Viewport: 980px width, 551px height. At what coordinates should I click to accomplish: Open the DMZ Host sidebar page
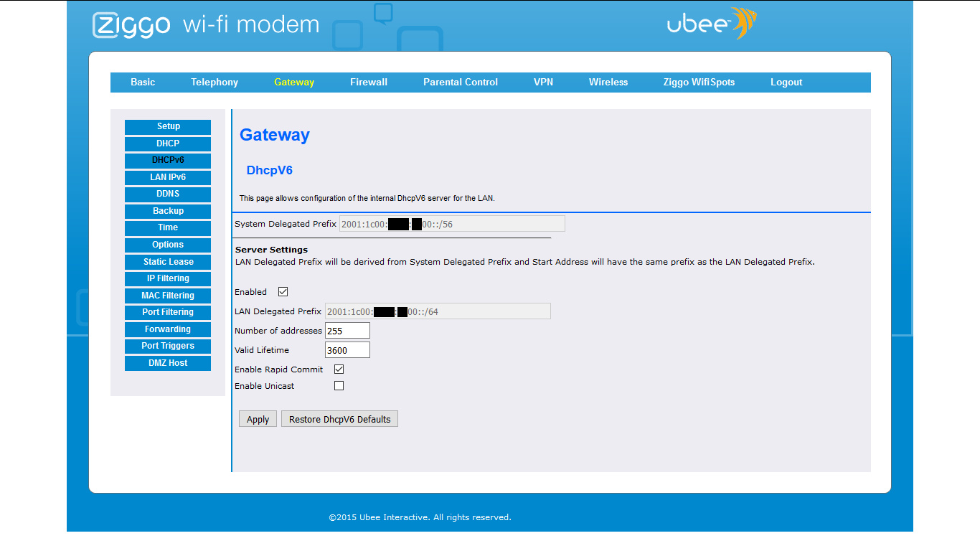(x=168, y=364)
